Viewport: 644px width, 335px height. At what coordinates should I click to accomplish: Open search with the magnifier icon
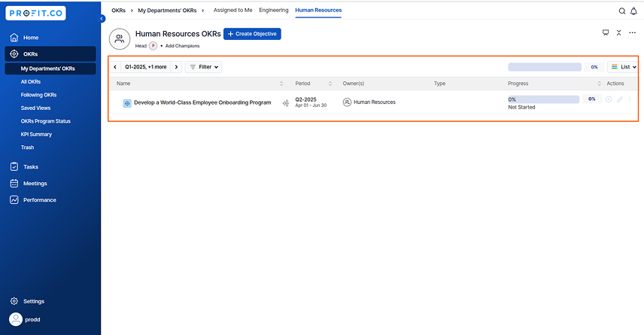click(622, 11)
